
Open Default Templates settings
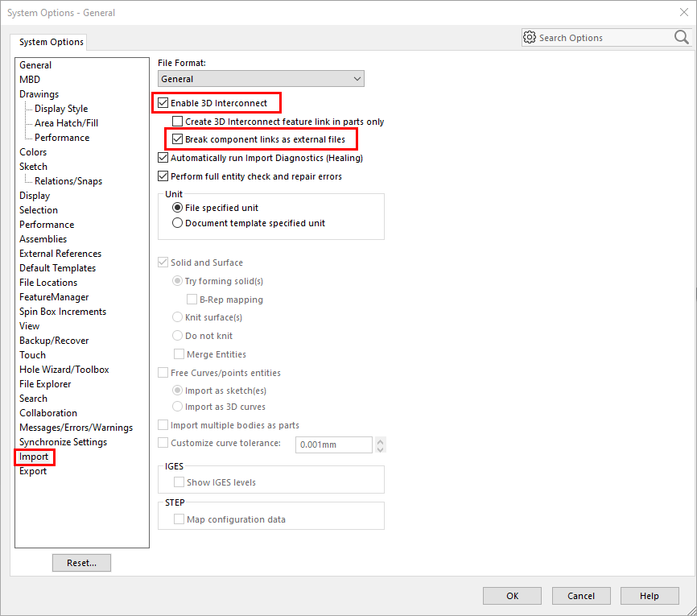coord(58,268)
